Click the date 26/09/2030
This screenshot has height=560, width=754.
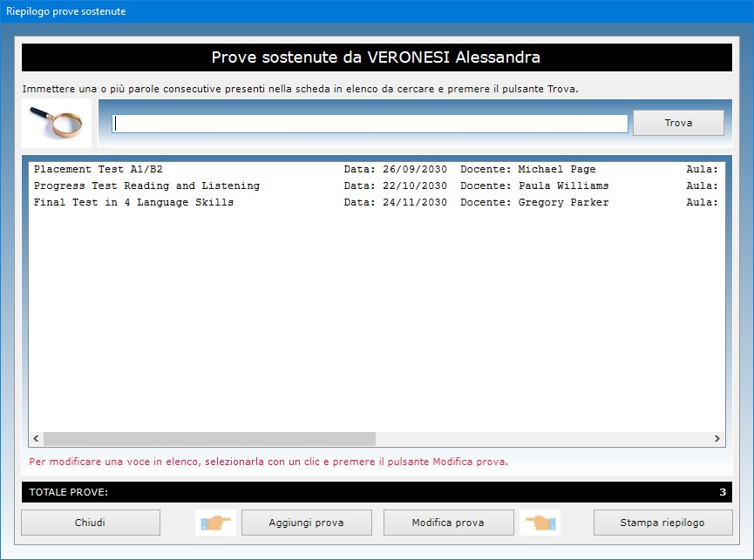415,169
